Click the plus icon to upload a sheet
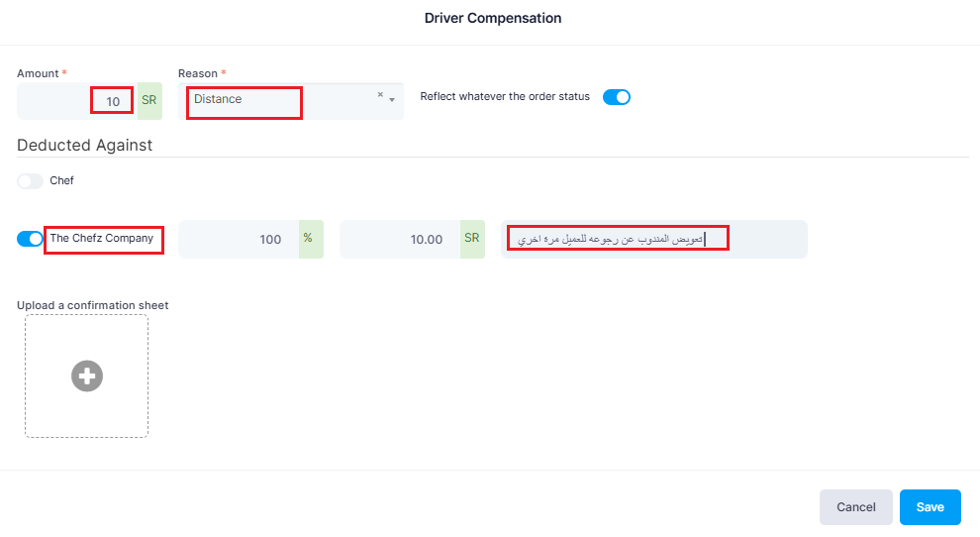 click(x=87, y=376)
